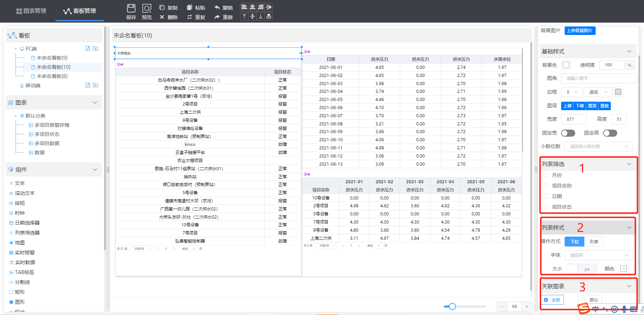Click the 置底 layer button
644x315 pixels.
click(604, 106)
